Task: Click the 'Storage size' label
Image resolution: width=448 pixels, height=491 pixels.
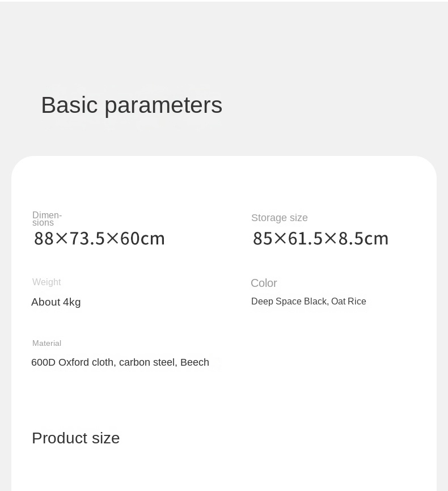Action: pyautogui.click(x=280, y=218)
